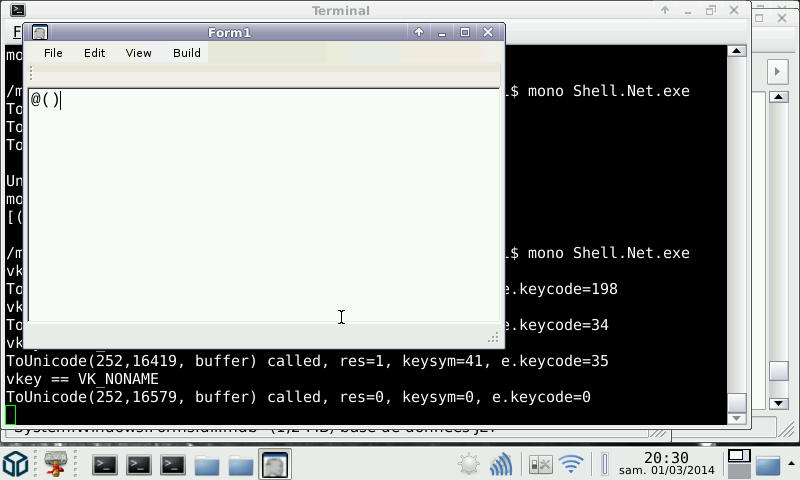This screenshot has height=480, width=800.
Task: Open the Form1 window icon menu
Action: coord(39,33)
